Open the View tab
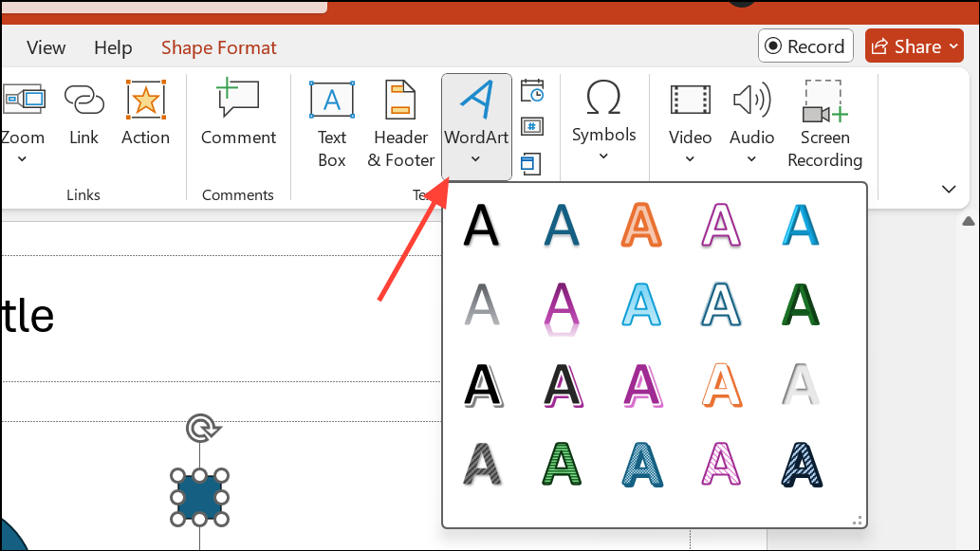This screenshot has width=980, height=551. [45, 46]
